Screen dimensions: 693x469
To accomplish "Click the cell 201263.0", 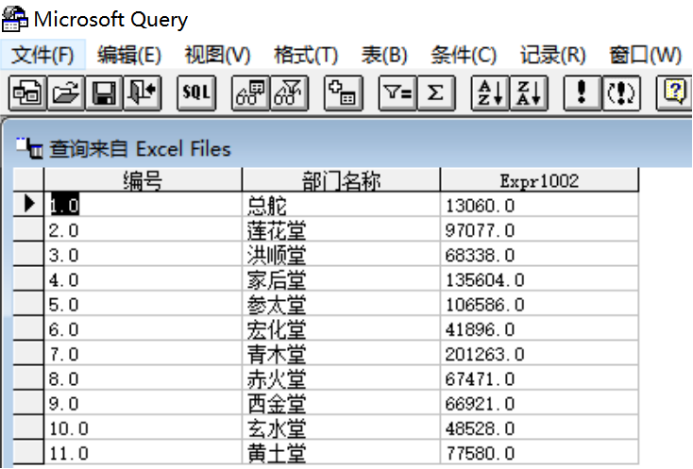I will [539, 353].
